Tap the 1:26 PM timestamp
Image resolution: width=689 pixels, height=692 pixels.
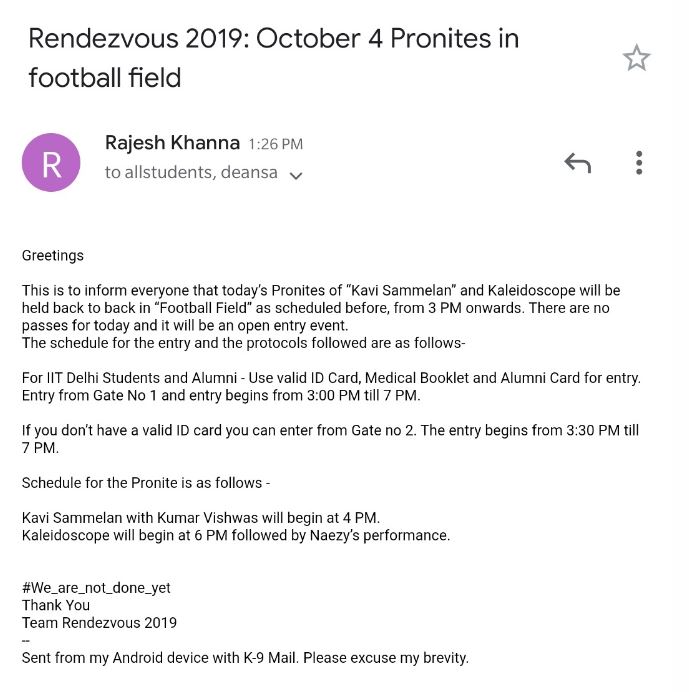[x=275, y=145]
